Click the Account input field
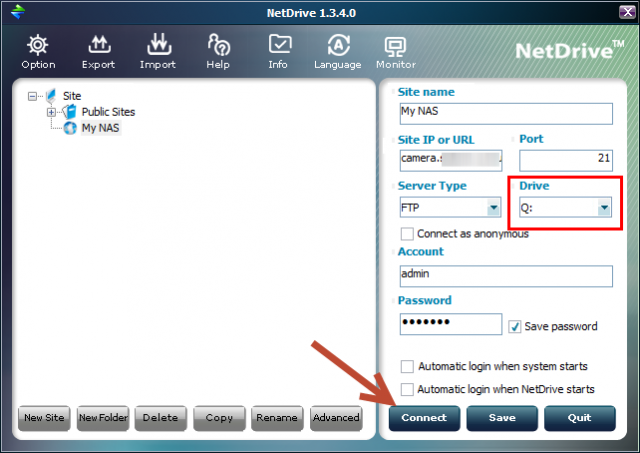The width and height of the screenshot is (640, 453). [x=506, y=276]
